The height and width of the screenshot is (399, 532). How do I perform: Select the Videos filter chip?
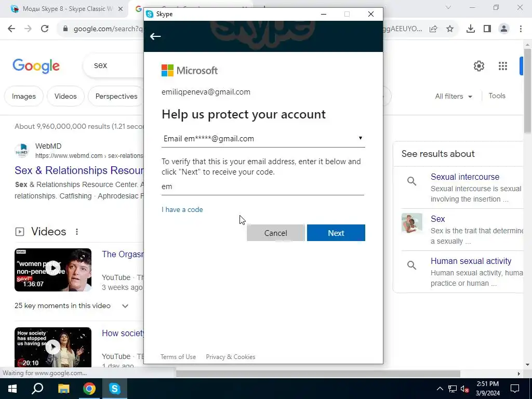(65, 96)
